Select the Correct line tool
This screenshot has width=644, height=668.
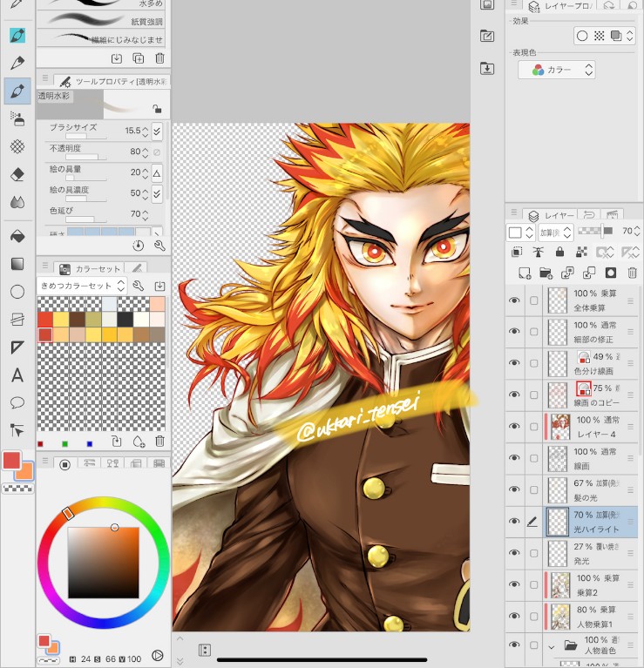coord(17,431)
